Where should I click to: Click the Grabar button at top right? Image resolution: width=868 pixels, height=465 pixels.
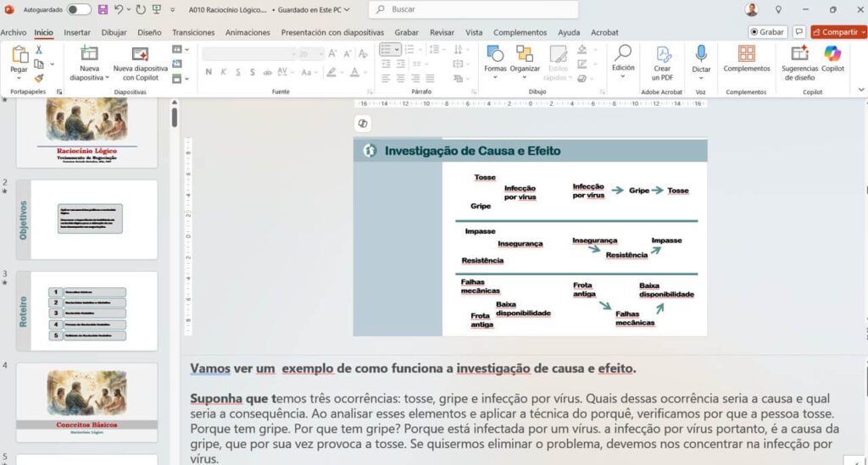coord(767,32)
